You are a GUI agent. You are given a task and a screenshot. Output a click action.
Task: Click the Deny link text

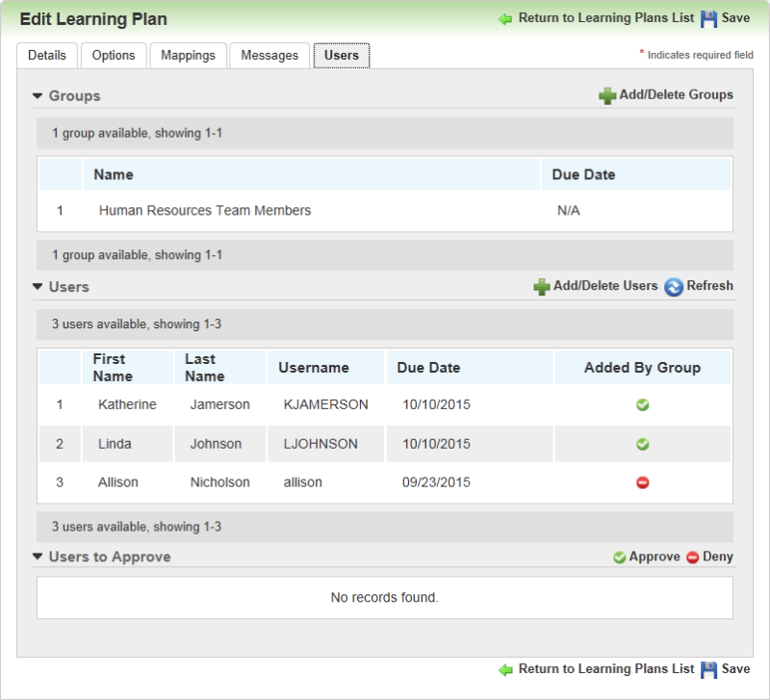click(x=717, y=557)
